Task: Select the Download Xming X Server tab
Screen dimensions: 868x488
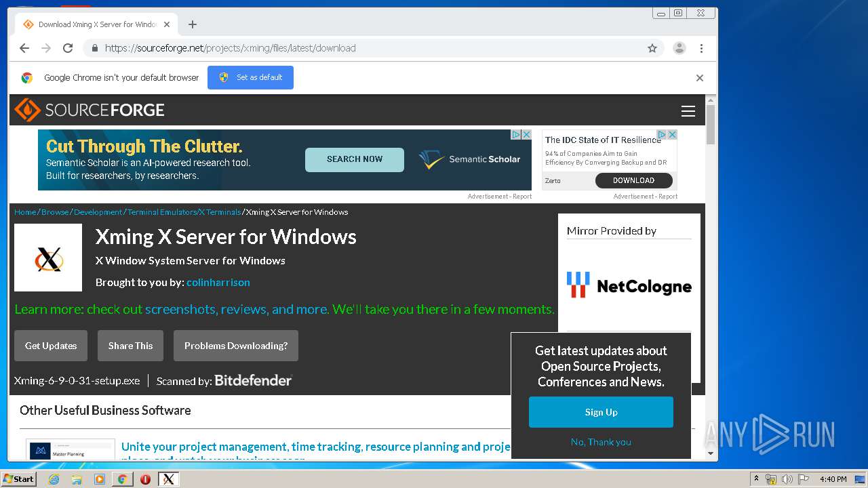Action: [x=96, y=24]
